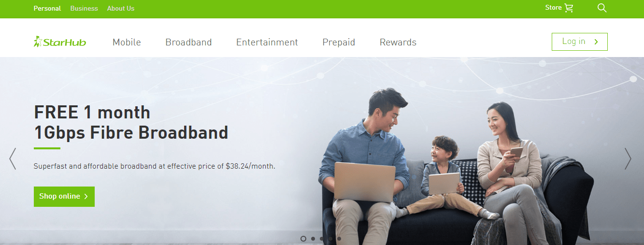Select the second carousel dot indicator
The height and width of the screenshot is (245, 644).
[313, 239]
